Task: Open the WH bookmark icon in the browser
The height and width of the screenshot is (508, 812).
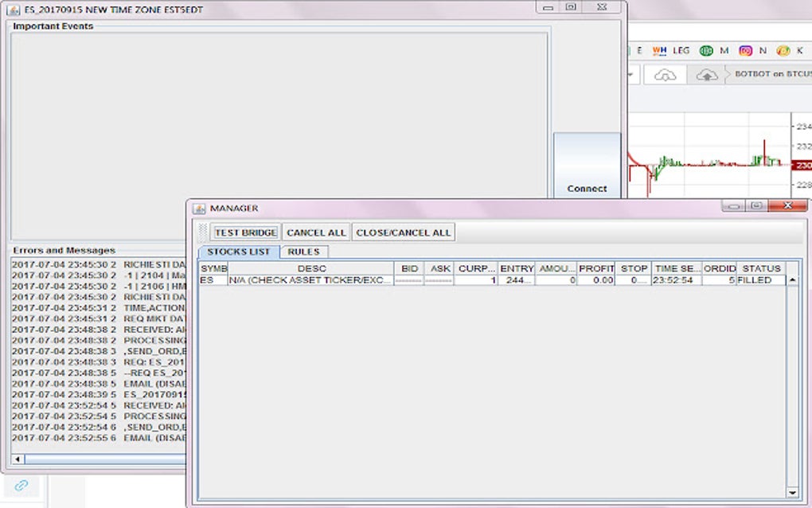Action: pos(659,51)
